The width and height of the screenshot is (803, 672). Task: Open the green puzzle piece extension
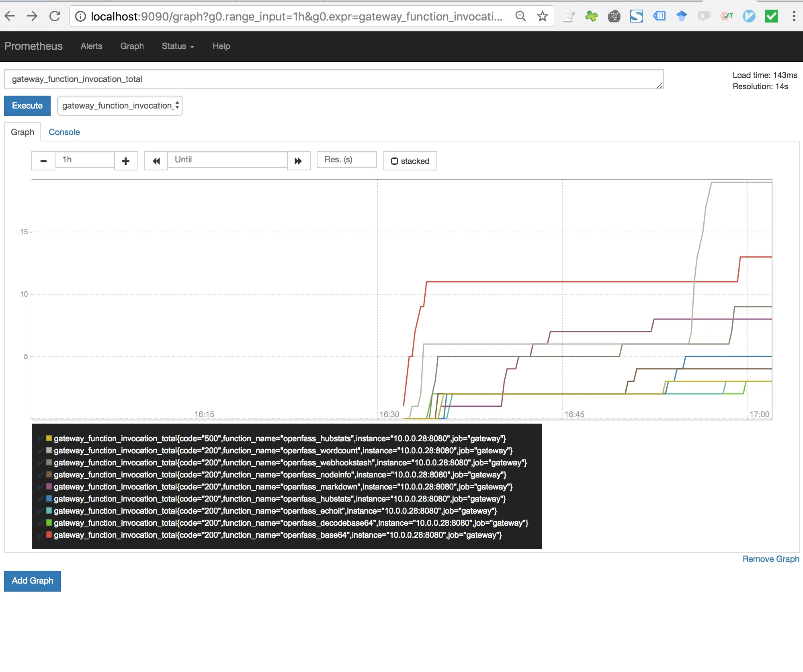click(591, 16)
